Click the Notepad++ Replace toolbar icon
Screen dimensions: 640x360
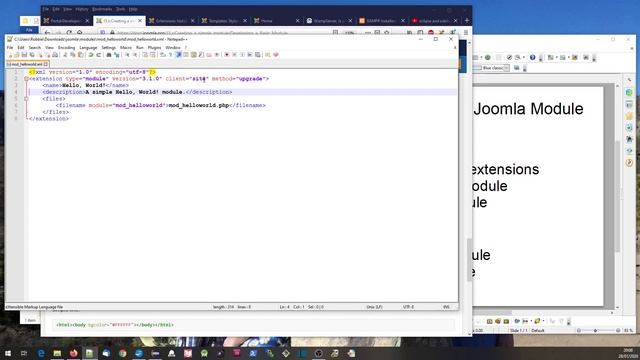(x=117, y=55)
